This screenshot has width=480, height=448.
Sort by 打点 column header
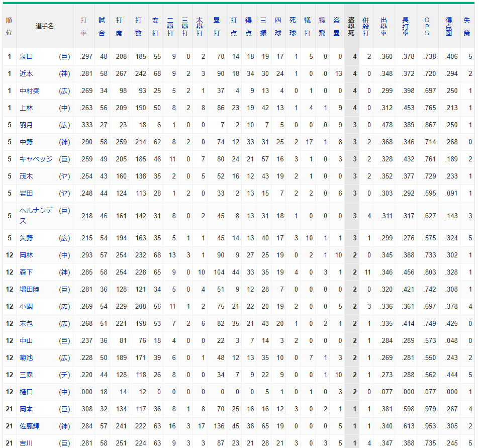[234, 27]
